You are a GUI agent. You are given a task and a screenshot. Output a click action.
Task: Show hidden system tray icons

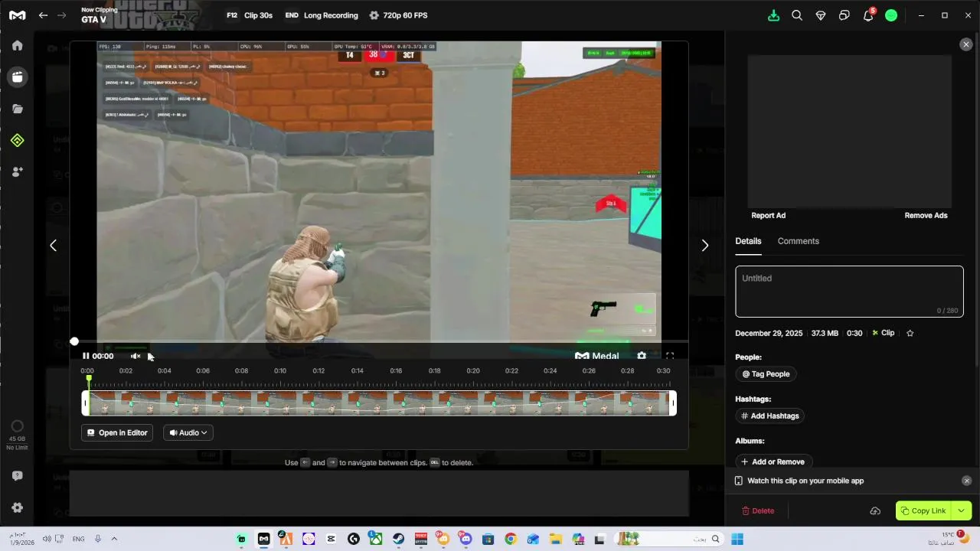[x=114, y=539]
